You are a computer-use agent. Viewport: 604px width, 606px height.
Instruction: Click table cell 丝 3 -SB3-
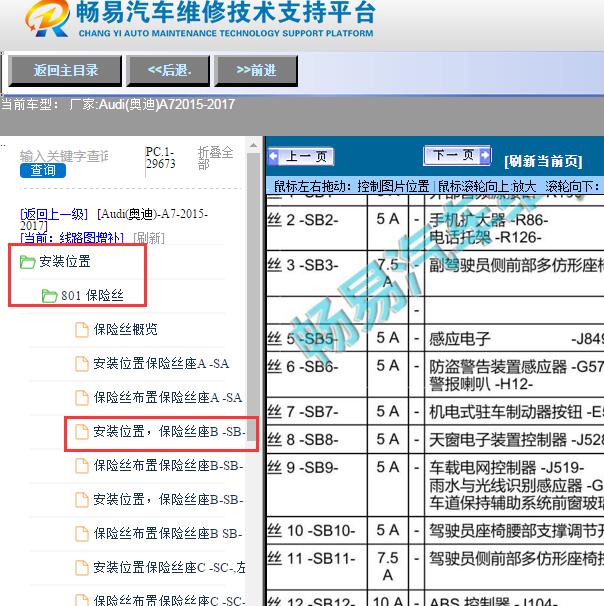coord(316,274)
